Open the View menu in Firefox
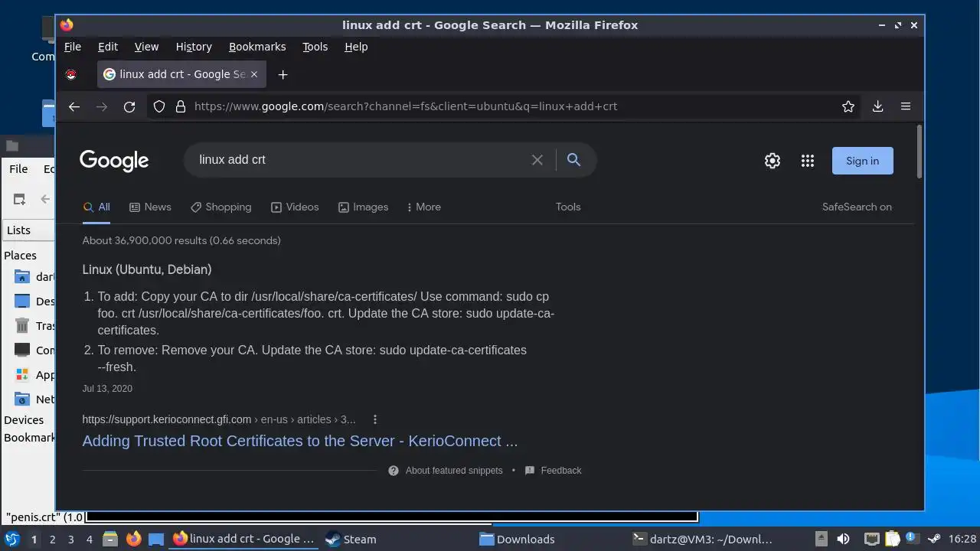 pyautogui.click(x=147, y=47)
